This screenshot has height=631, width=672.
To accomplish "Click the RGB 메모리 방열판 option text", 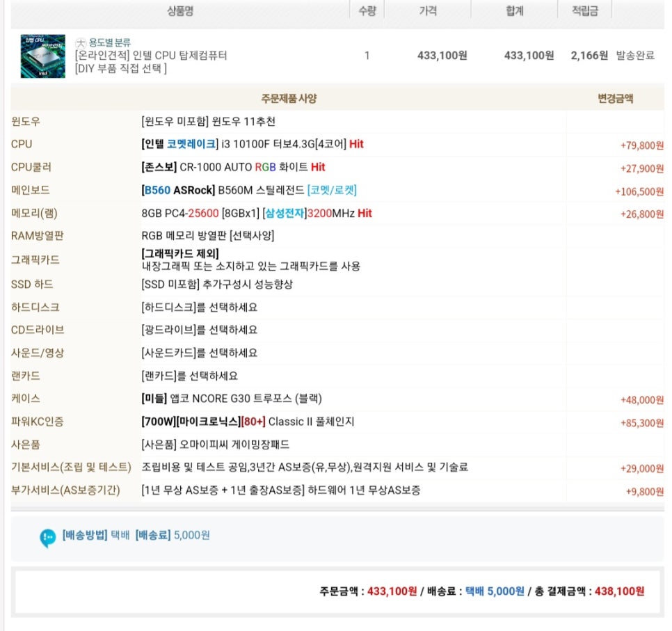I will pyautogui.click(x=208, y=236).
